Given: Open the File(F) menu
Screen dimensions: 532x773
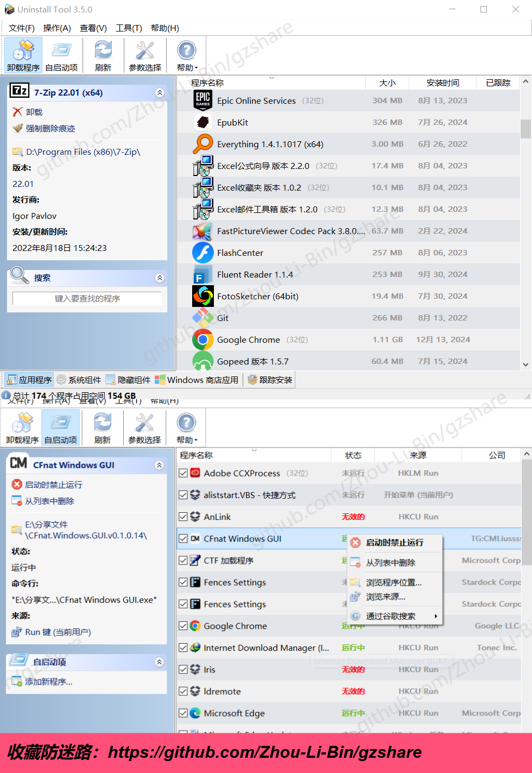Looking at the screenshot, I should tap(22, 28).
